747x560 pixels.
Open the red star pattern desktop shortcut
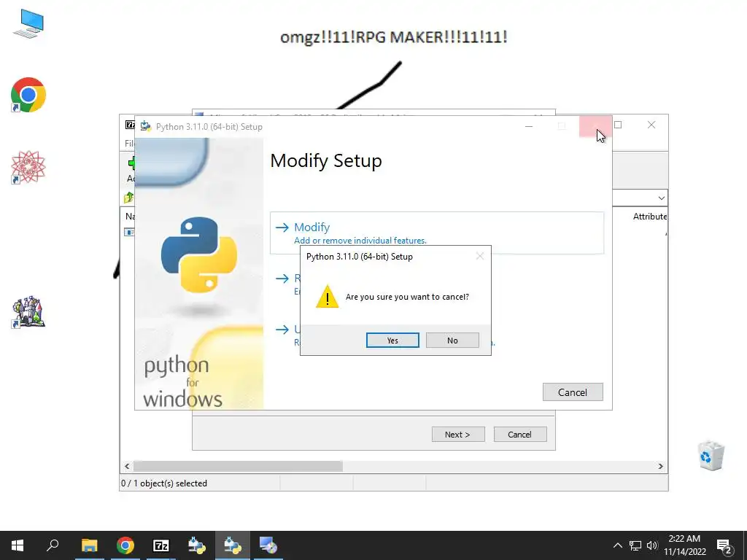pyautogui.click(x=28, y=167)
